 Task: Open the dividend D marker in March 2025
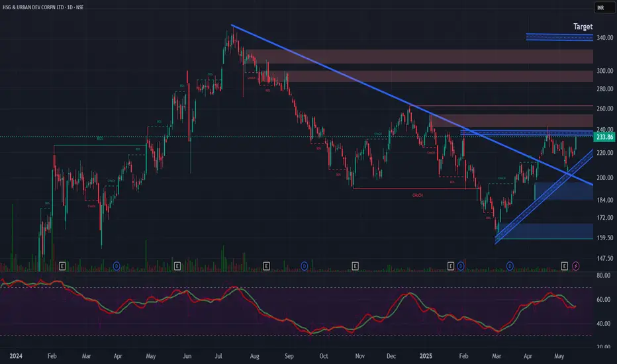coord(510,267)
